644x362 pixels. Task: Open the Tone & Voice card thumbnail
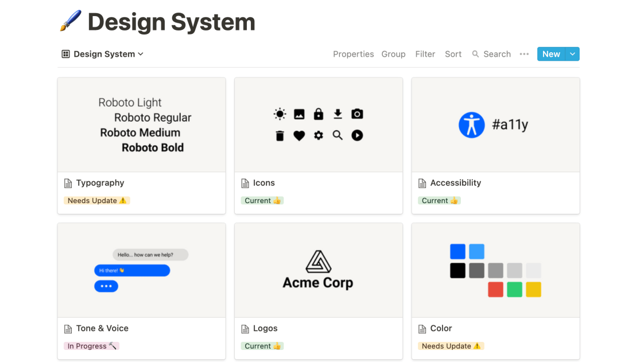click(x=141, y=270)
